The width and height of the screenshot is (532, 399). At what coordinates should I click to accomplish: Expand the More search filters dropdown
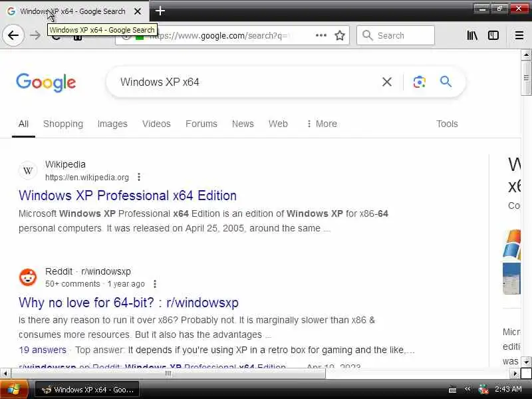pyautogui.click(x=322, y=124)
